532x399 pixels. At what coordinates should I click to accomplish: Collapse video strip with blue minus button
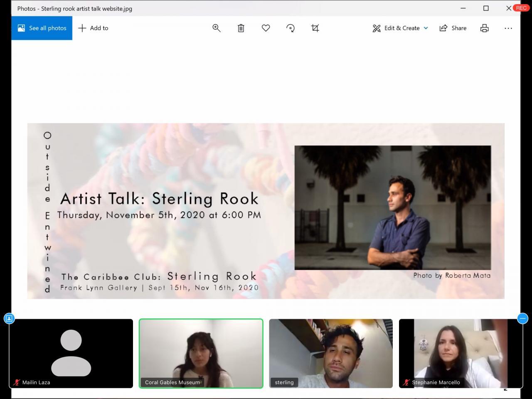(522, 318)
